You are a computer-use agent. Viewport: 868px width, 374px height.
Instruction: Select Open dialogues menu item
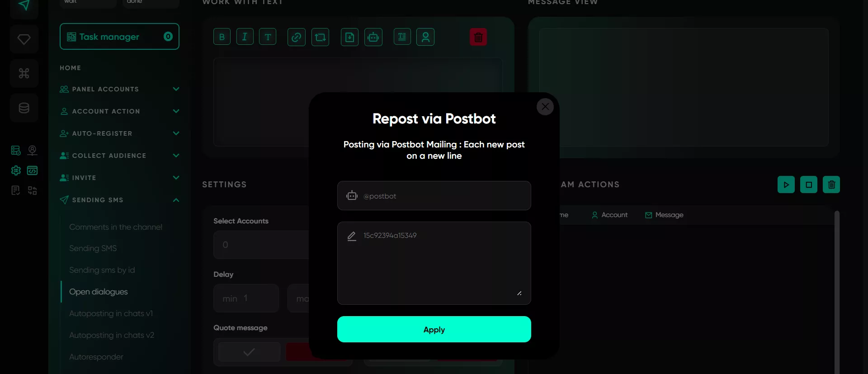click(x=98, y=292)
